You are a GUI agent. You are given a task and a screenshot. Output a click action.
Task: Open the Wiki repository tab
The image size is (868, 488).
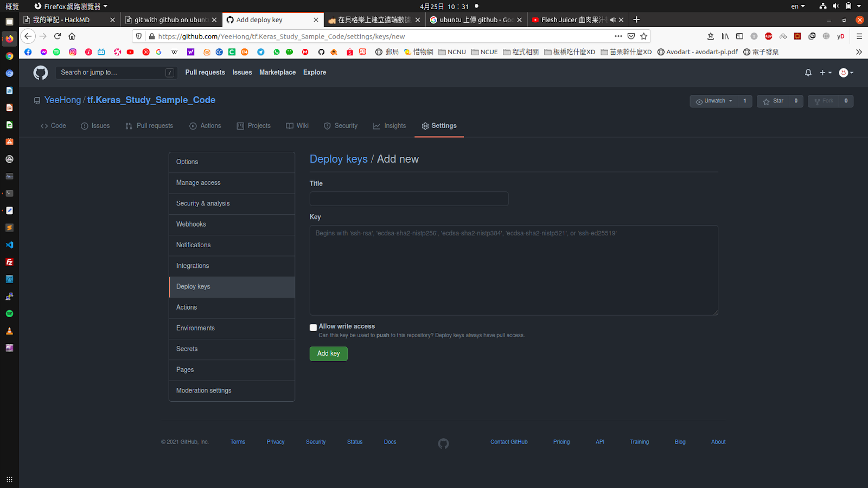tap(297, 126)
